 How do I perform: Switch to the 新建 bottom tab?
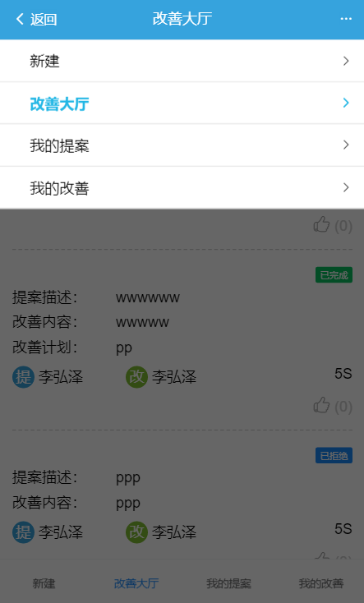(x=44, y=583)
